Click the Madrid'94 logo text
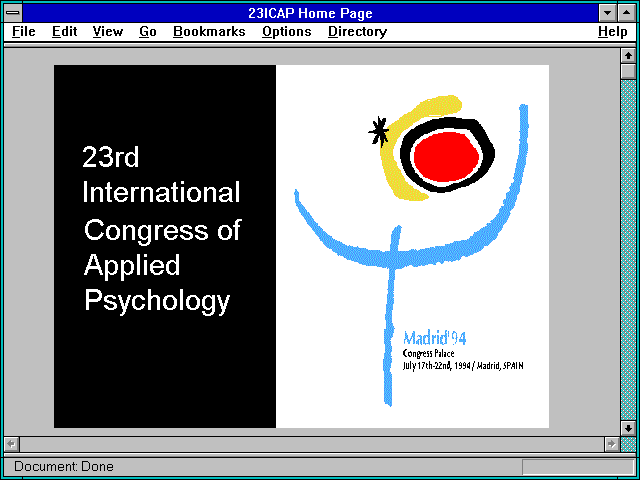 [x=434, y=338]
